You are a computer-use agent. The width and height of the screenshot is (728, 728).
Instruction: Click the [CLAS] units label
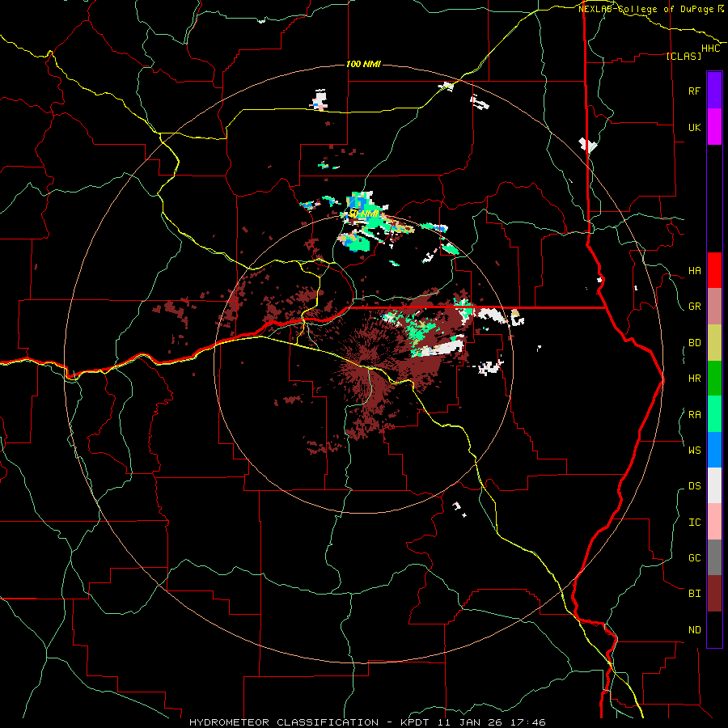684,56
